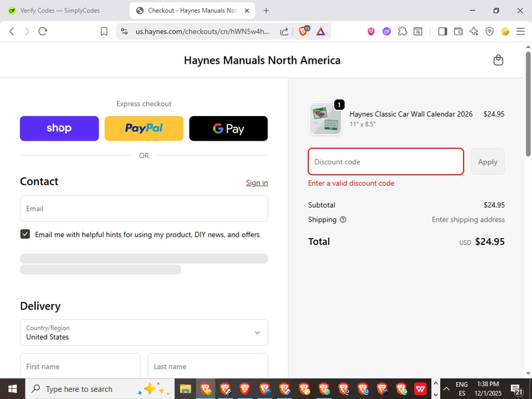Show hidden system tray icons
Image resolution: width=532 pixels, height=399 pixels.
[x=447, y=389]
